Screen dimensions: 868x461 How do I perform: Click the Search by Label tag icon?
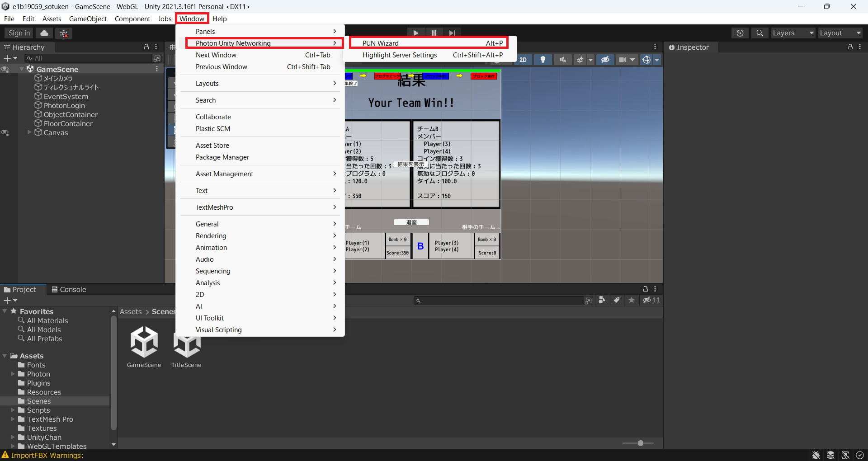(617, 300)
